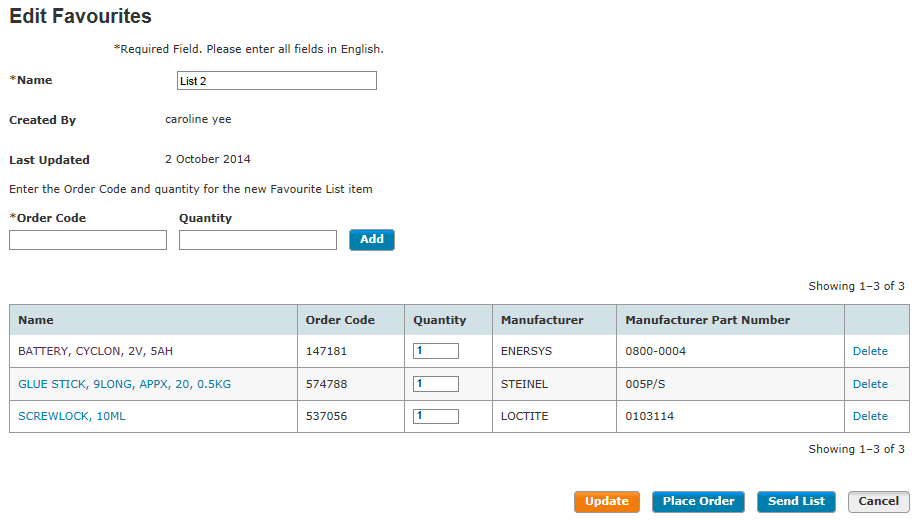Click the Manufacturer Part Number header
Screen dimensions: 919x522
click(x=707, y=320)
